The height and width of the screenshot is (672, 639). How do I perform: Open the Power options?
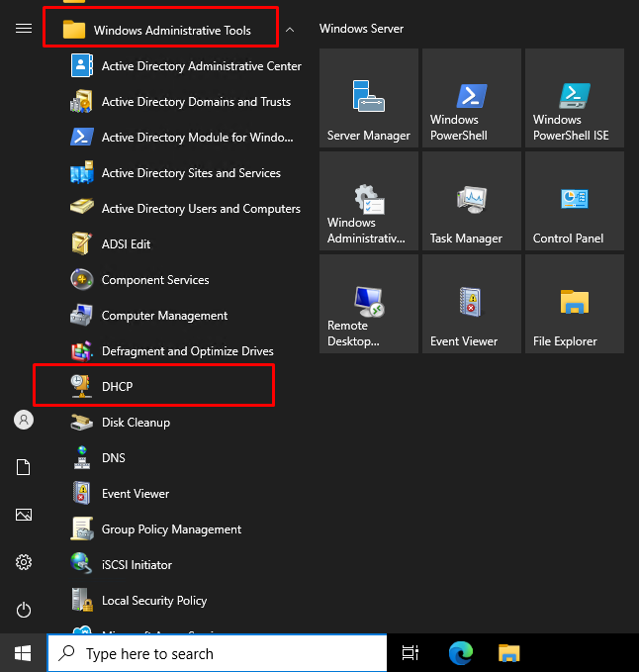tap(24, 610)
